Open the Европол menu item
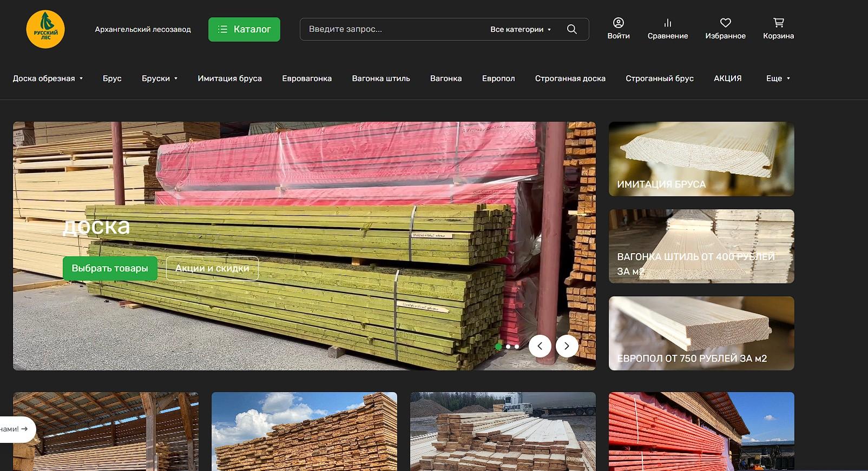The image size is (868, 471). [498, 78]
